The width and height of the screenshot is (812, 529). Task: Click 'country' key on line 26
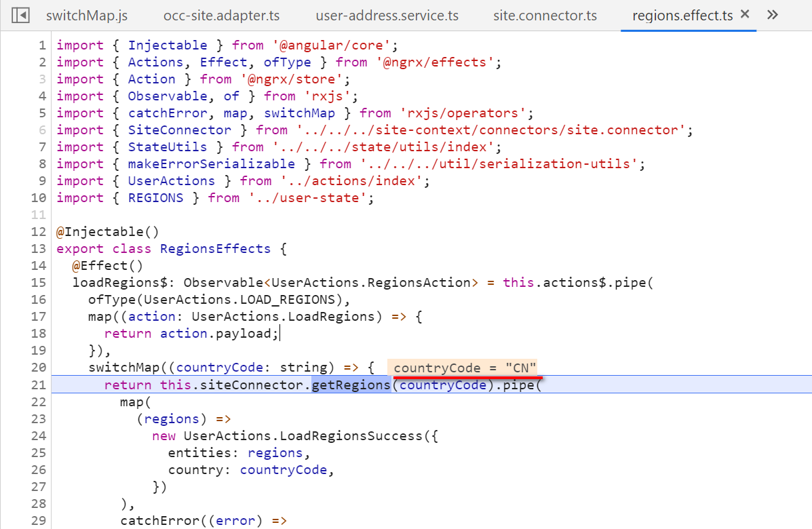click(196, 470)
